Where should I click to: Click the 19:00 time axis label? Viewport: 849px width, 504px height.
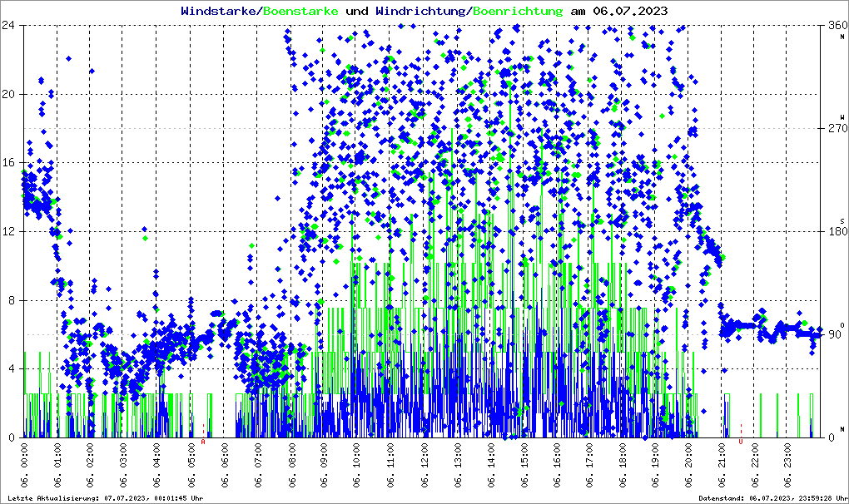point(656,465)
